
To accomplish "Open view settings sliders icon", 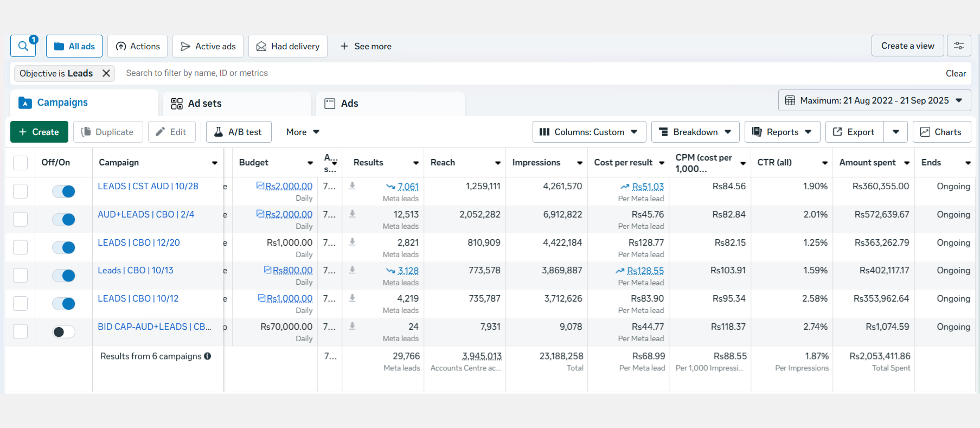I will pyautogui.click(x=958, y=46).
